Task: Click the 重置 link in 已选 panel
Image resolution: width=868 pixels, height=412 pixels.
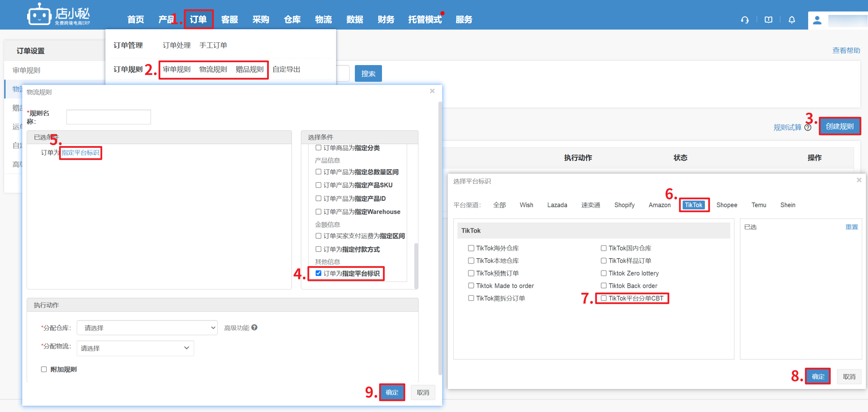Action: click(851, 227)
